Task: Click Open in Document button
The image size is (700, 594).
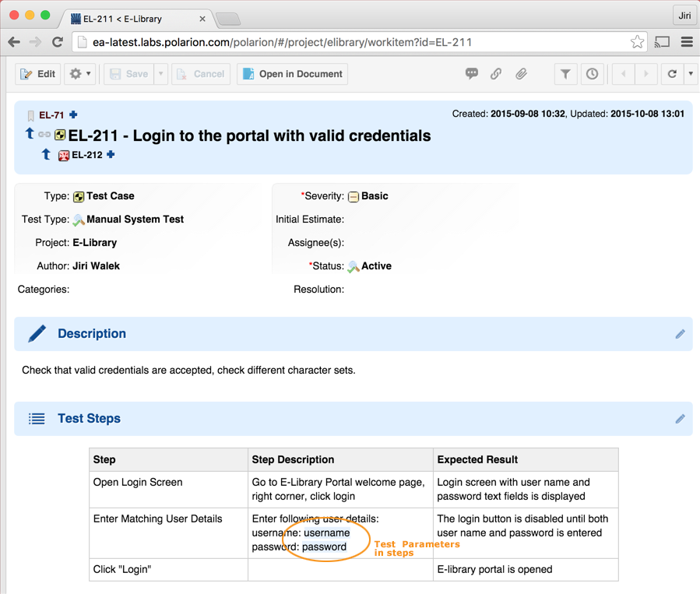Action: click(x=292, y=74)
